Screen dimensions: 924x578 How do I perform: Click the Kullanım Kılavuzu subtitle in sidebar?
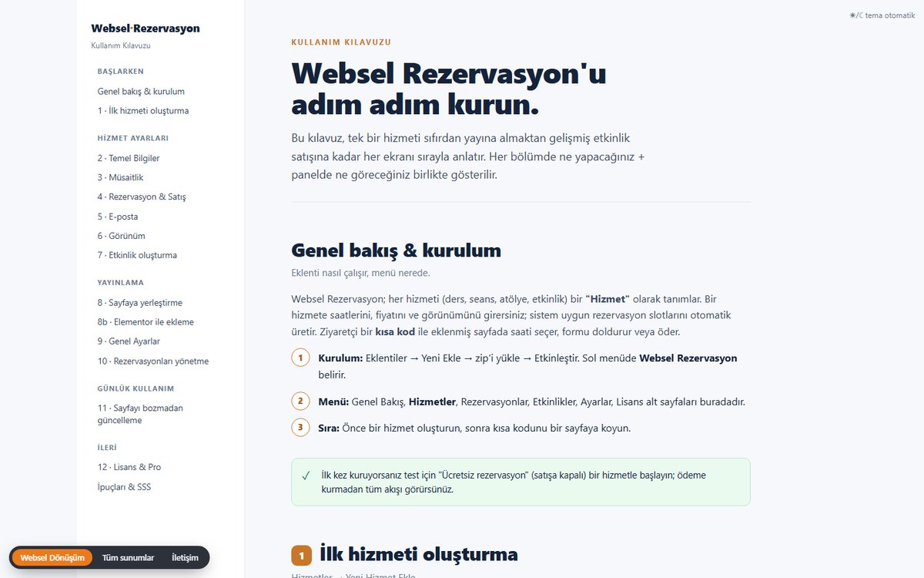pyautogui.click(x=121, y=45)
